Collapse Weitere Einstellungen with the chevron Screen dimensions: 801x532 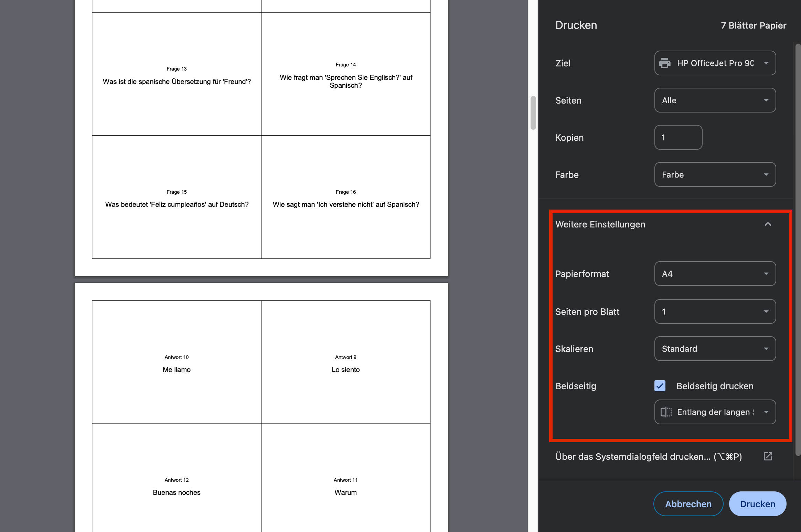pos(768,224)
